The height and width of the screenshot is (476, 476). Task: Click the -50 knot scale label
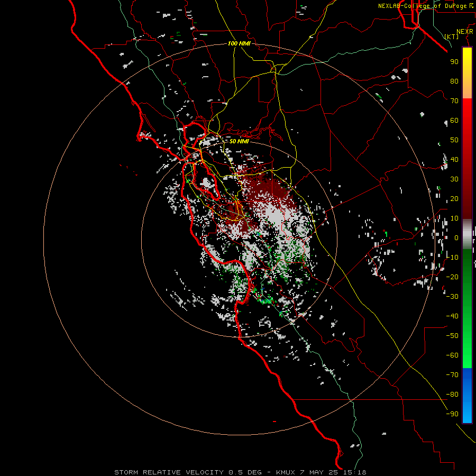click(452, 336)
